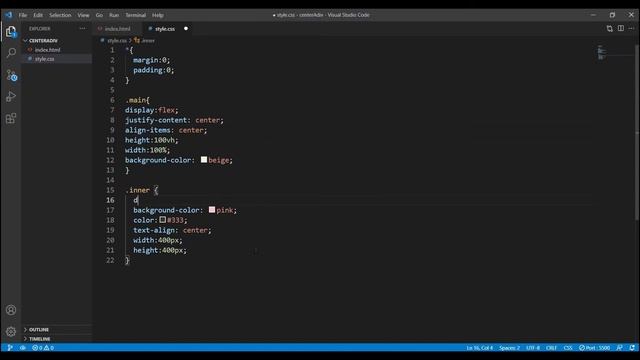Open the beige color swatch picker
640x360 pixels.
pyautogui.click(x=204, y=160)
